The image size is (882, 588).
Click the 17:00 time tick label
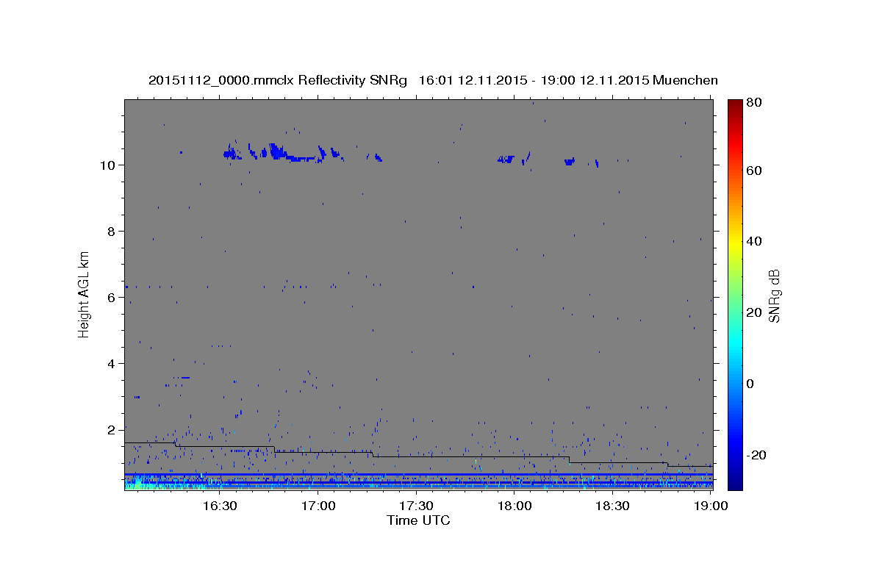tap(318, 506)
